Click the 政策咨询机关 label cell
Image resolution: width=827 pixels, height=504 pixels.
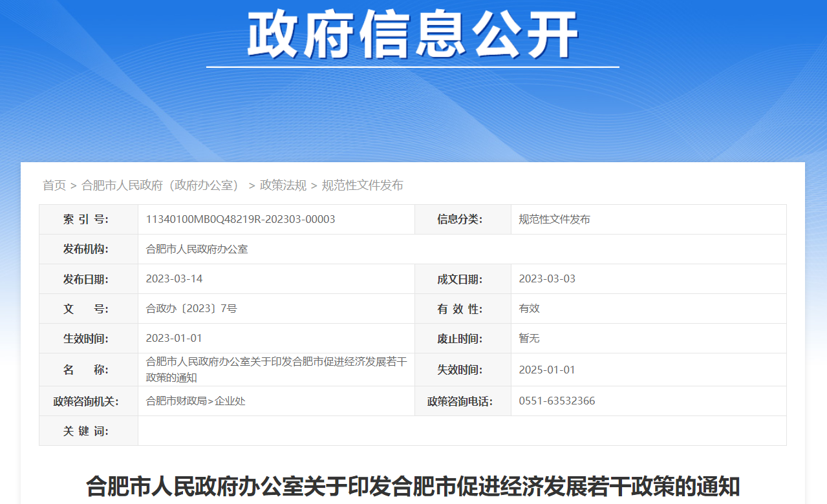[89, 401]
